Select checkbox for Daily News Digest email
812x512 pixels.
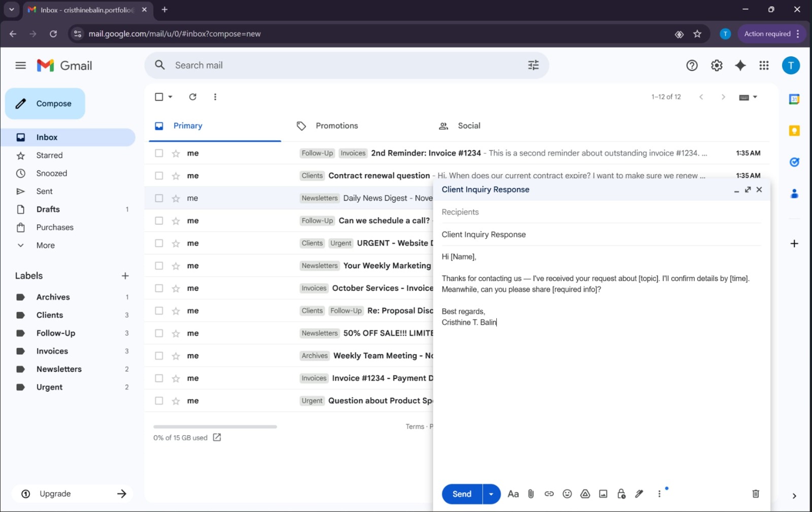pos(159,198)
